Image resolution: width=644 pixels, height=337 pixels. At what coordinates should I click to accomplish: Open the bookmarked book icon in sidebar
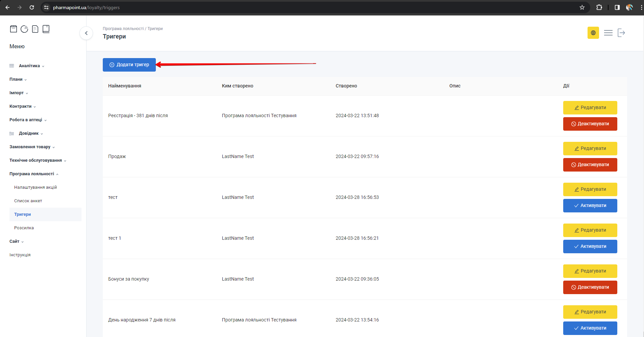coord(46,29)
